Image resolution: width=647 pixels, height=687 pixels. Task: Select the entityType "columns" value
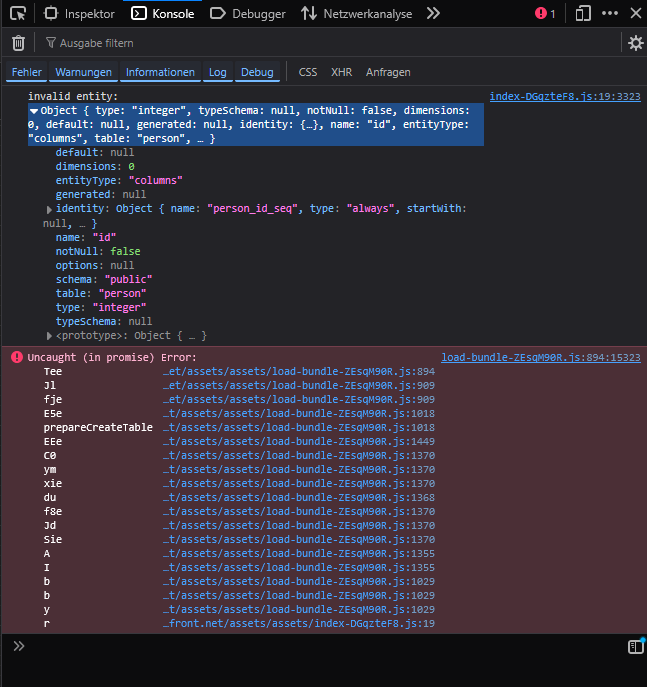tap(156, 181)
